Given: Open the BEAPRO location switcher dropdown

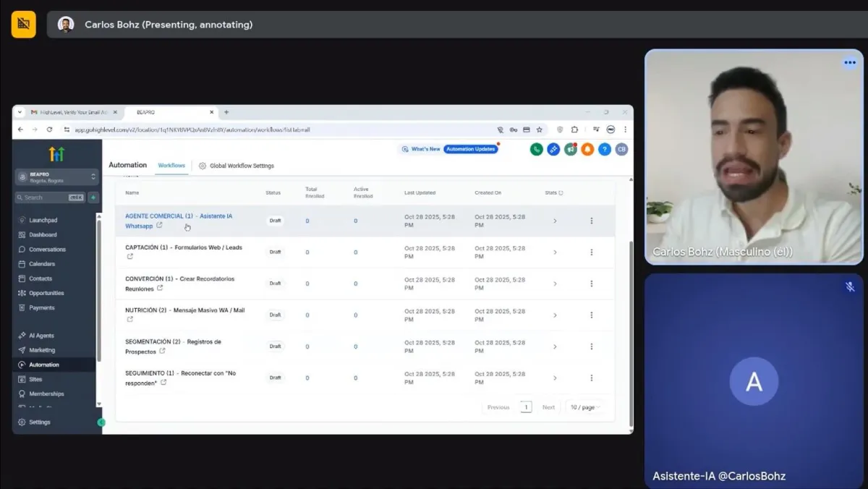Looking at the screenshot, I should (56, 177).
